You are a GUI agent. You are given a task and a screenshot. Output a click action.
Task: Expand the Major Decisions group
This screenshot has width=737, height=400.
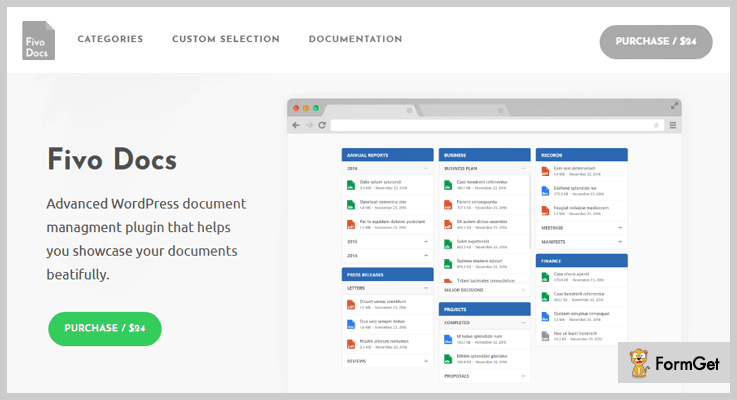click(523, 290)
